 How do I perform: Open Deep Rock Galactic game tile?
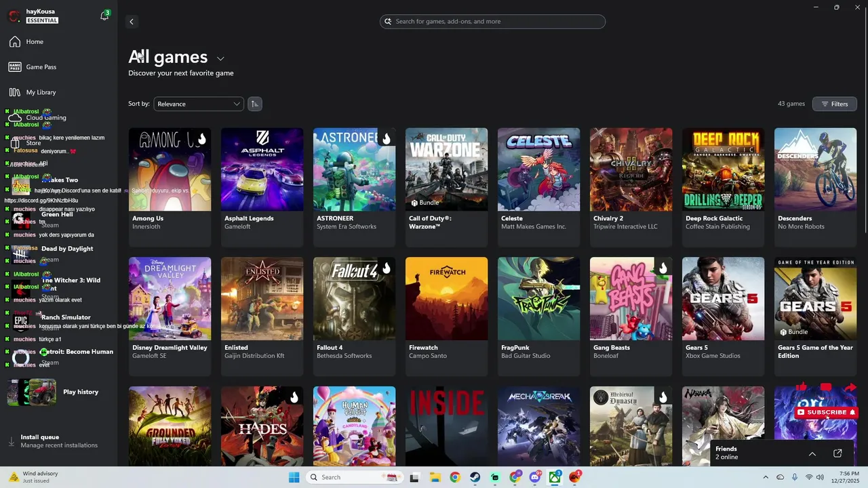click(723, 186)
